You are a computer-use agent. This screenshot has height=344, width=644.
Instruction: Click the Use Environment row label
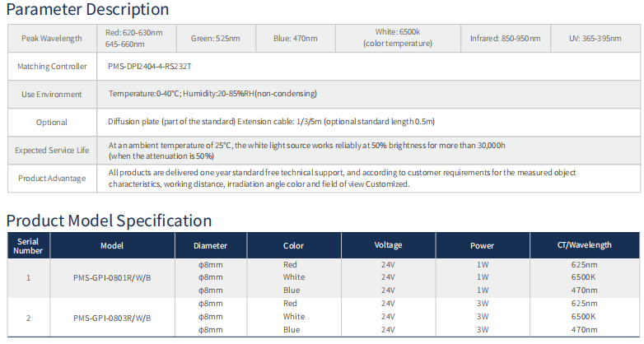pyautogui.click(x=52, y=94)
